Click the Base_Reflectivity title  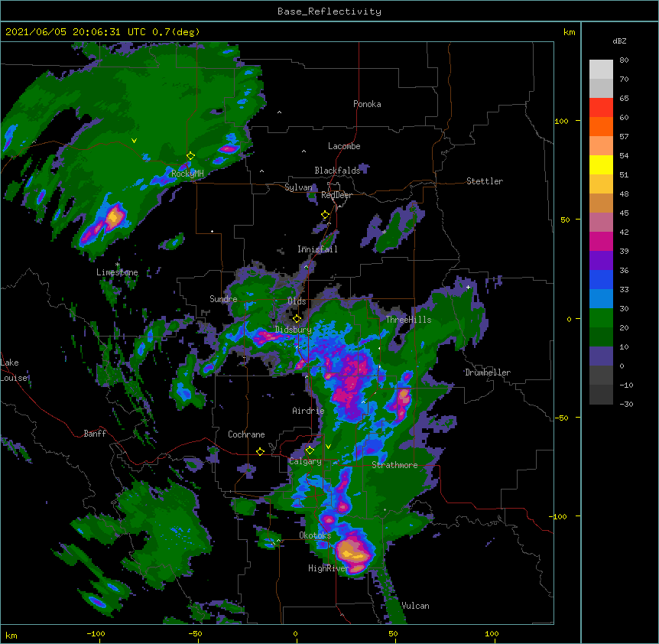(x=329, y=11)
